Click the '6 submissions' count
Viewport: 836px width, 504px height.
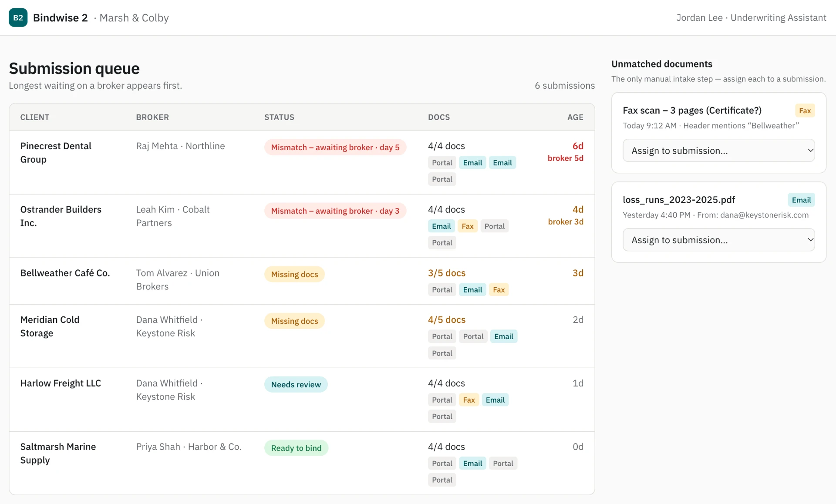click(x=565, y=86)
